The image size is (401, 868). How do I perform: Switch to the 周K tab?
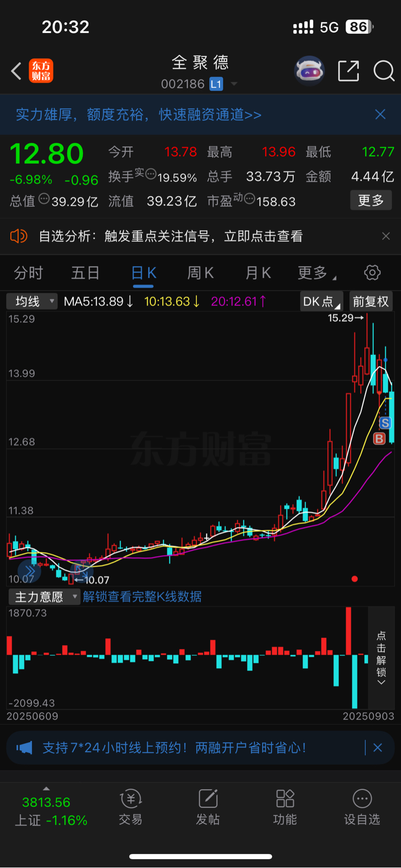click(x=200, y=272)
